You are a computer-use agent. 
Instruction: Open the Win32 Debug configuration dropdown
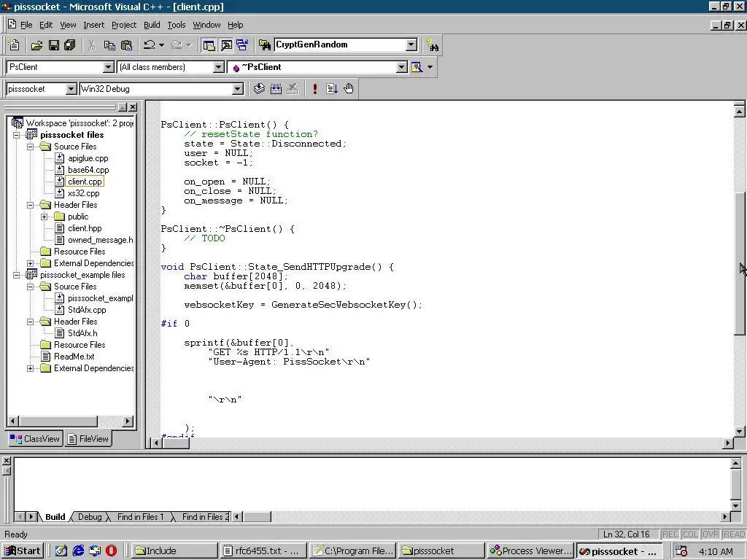tap(238, 89)
